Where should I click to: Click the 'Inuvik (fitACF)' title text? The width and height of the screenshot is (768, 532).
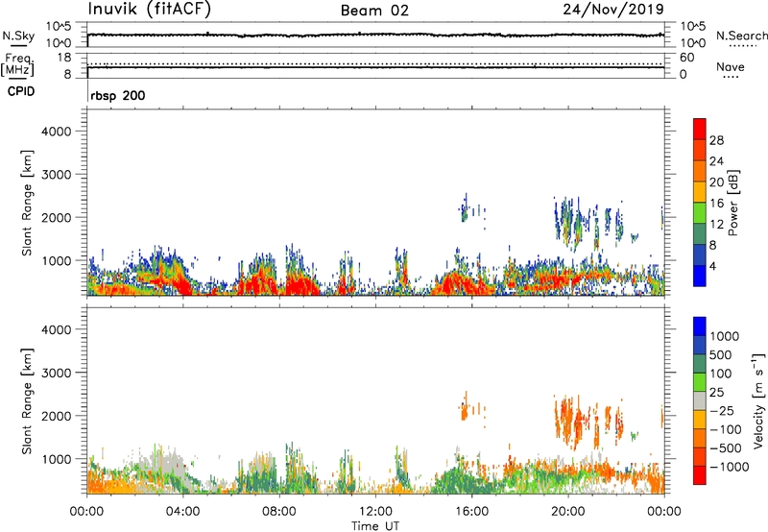click(x=150, y=9)
